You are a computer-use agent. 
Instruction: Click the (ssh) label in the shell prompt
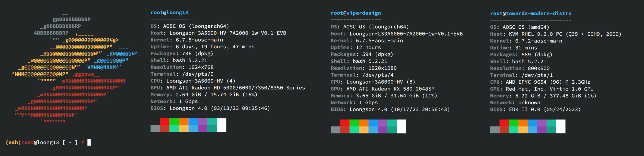pos(13,142)
